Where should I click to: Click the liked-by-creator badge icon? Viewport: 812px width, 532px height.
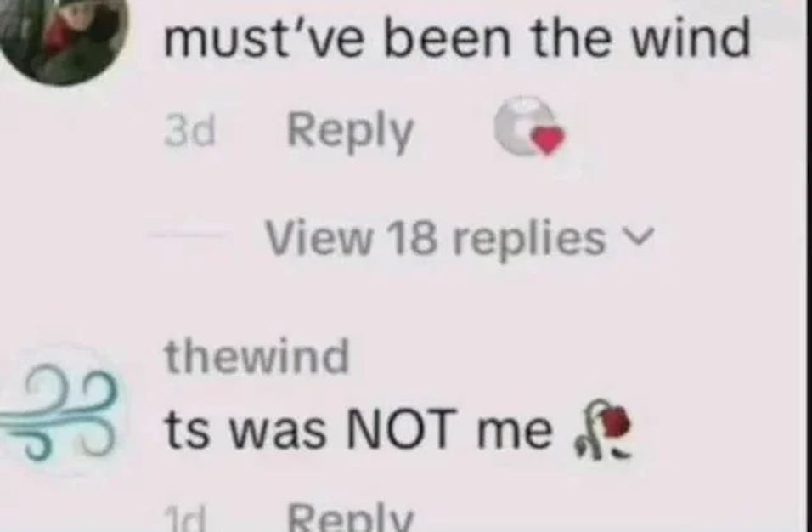pos(528,126)
